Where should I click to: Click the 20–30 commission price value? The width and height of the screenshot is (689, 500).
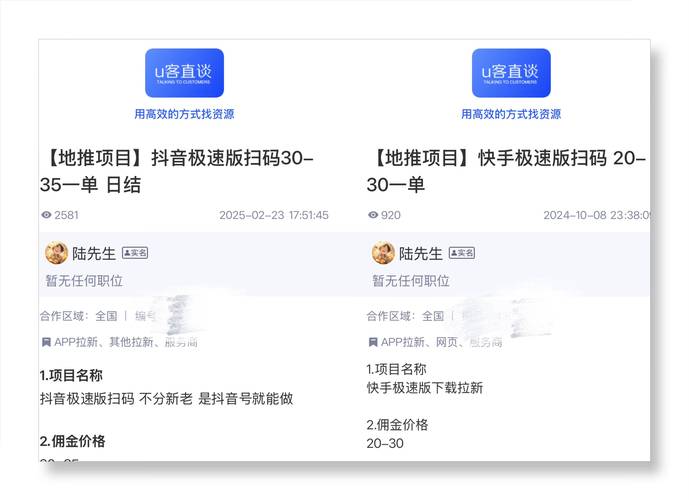[x=385, y=443]
